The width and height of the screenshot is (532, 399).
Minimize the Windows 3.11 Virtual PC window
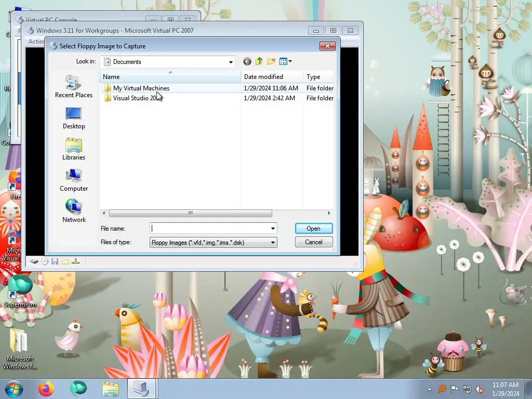pos(316,31)
